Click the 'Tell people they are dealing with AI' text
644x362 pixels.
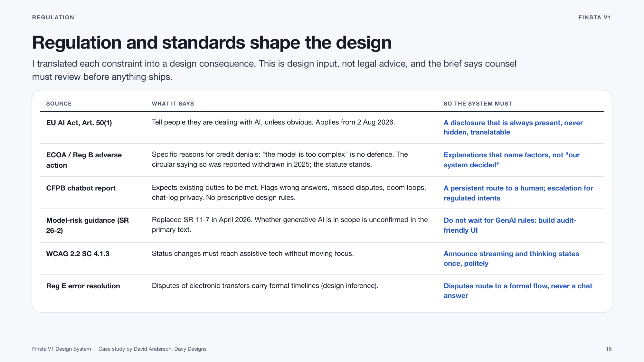[x=273, y=122]
